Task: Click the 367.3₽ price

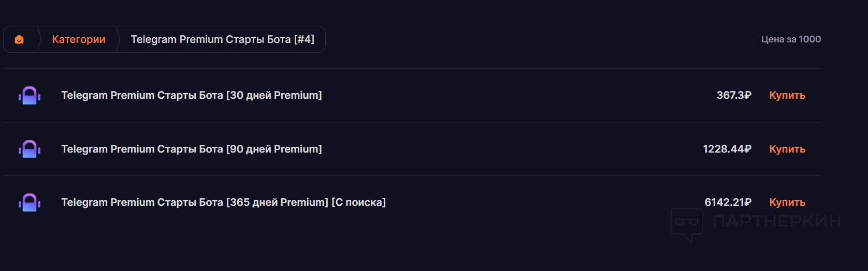Action: 733,95
